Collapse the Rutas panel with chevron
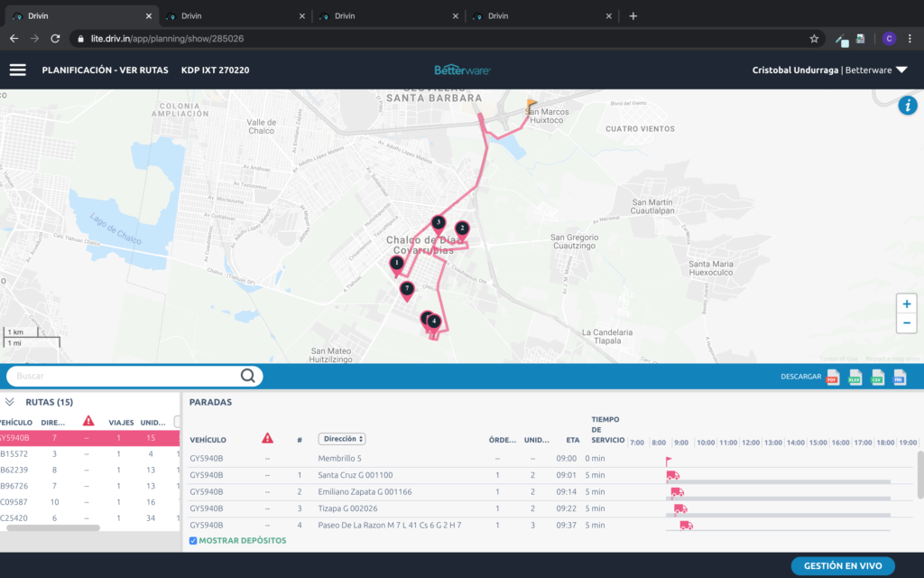This screenshot has width=924, height=578. click(10, 402)
